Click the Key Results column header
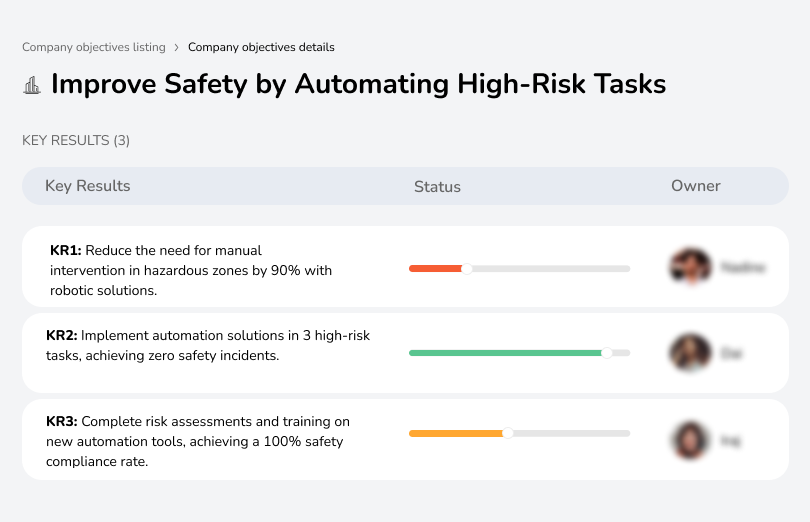This screenshot has height=522, width=810. coord(88,186)
